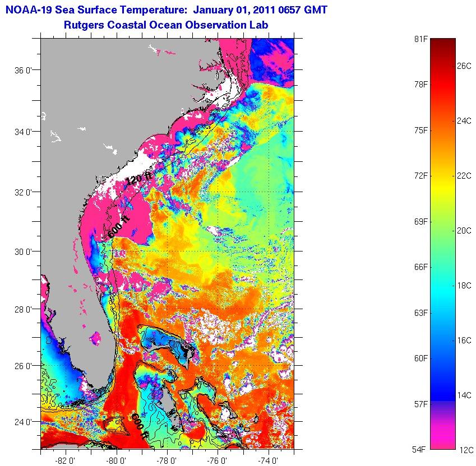Click the 63F colorbar label
The height and width of the screenshot is (466, 476).
coord(420,313)
